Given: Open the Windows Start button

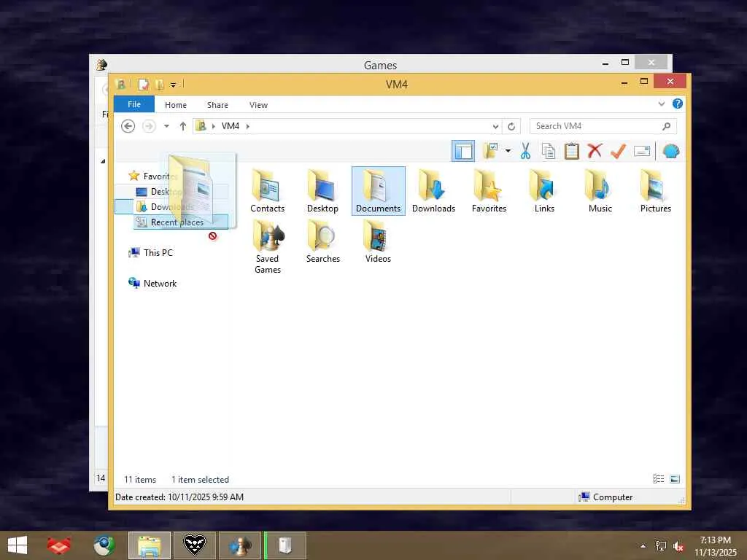Looking at the screenshot, I should pos(18,545).
